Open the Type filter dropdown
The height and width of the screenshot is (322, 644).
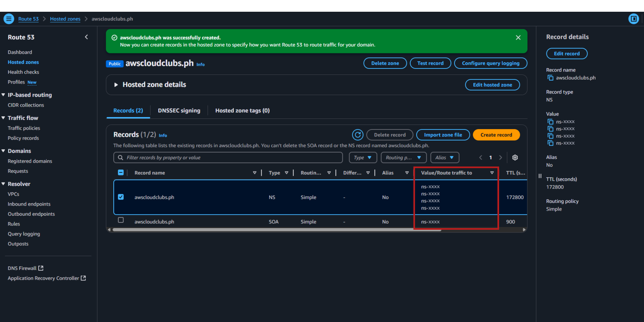tap(363, 158)
